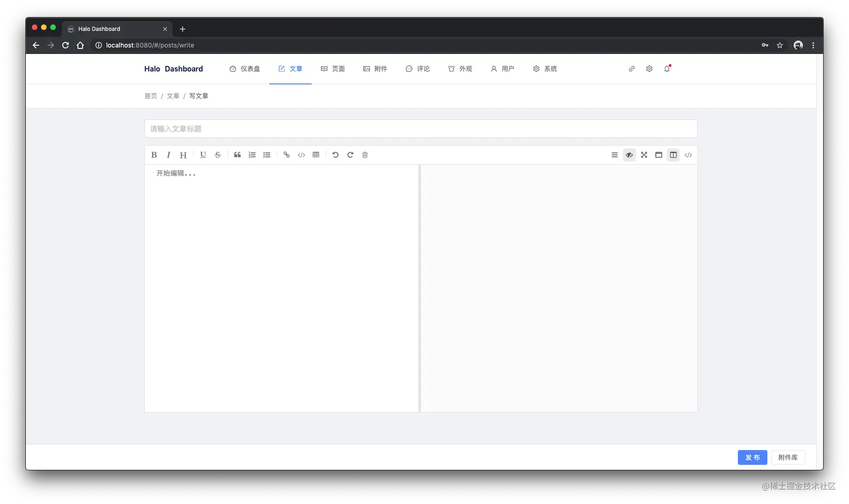Open the 评论 menu
Viewport: 849px width, 504px height.
[x=418, y=69]
